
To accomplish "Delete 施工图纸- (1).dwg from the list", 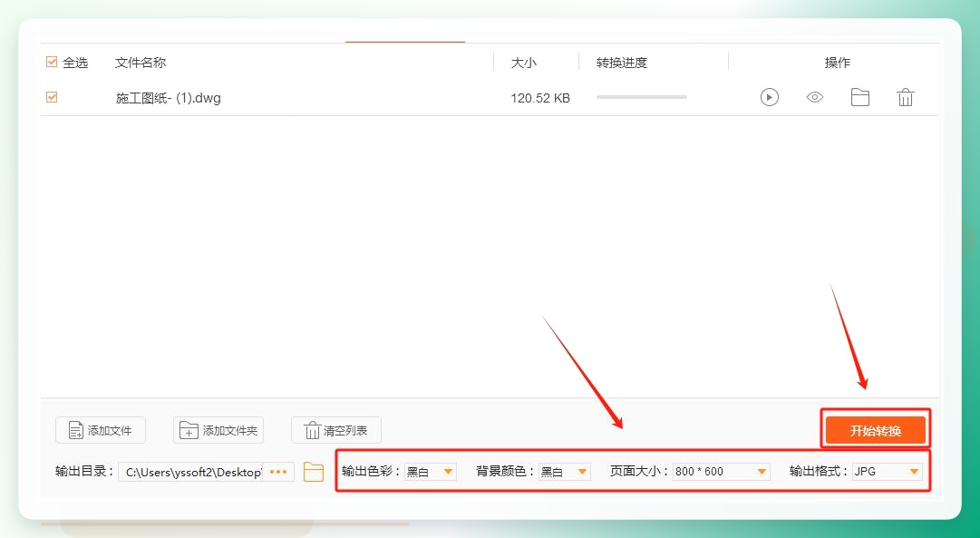I will coord(906,98).
